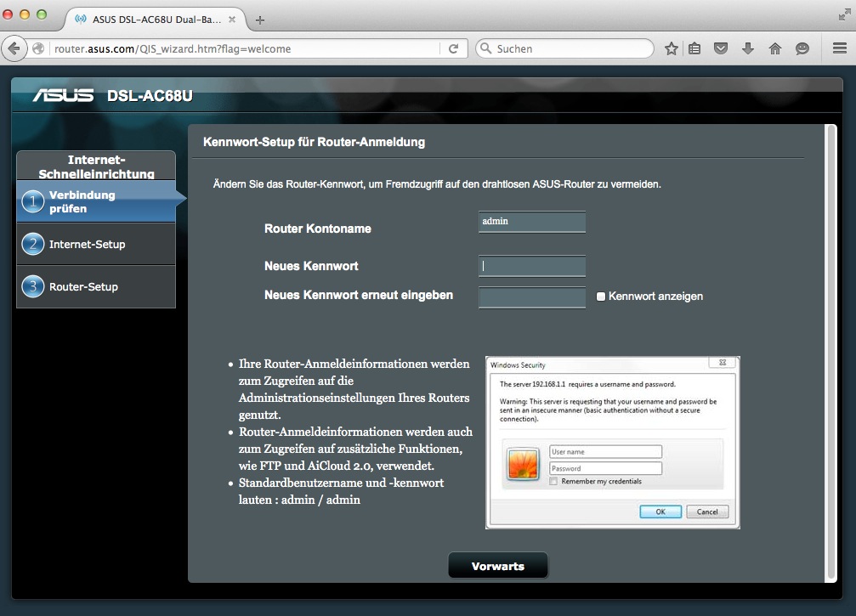Click the page vertical scrollbar
This screenshot has height=616, width=856.
coord(831,353)
